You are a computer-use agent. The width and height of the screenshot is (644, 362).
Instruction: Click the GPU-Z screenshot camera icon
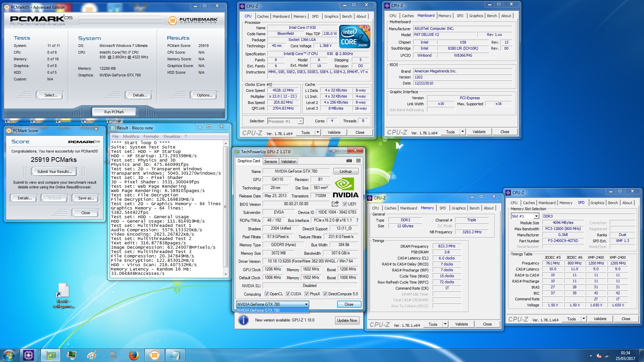click(349, 161)
